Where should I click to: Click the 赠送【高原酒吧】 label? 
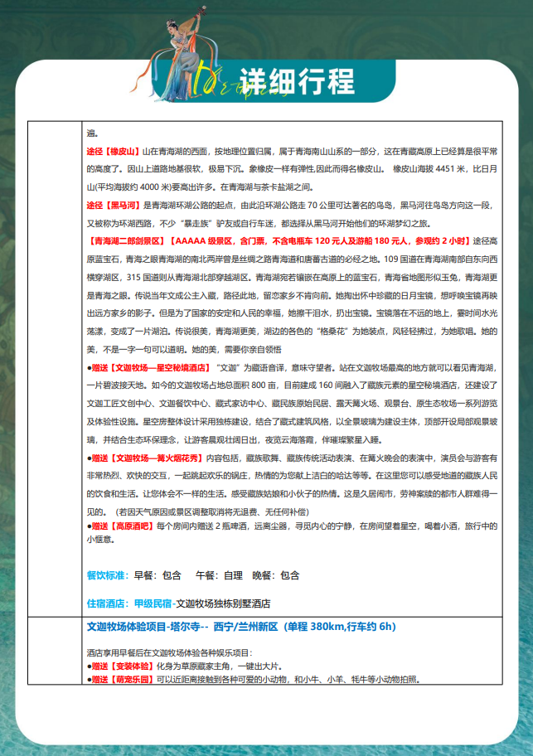point(123,526)
